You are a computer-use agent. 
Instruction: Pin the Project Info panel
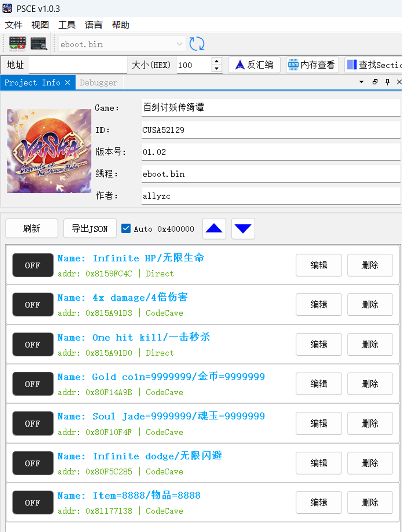pos(387,82)
